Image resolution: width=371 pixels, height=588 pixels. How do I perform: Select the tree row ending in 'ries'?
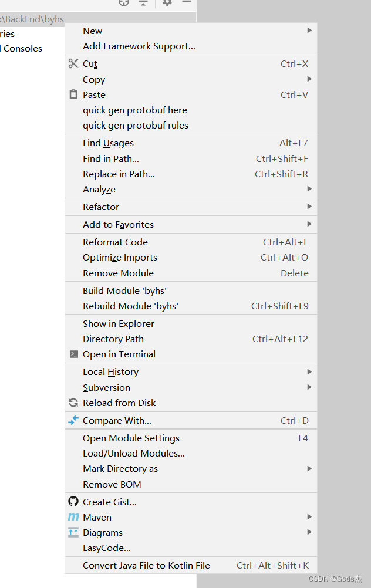click(8, 34)
